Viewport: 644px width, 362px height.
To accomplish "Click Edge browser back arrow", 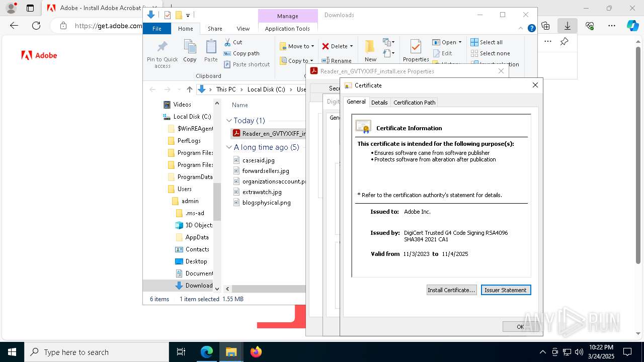I will click(14, 26).
